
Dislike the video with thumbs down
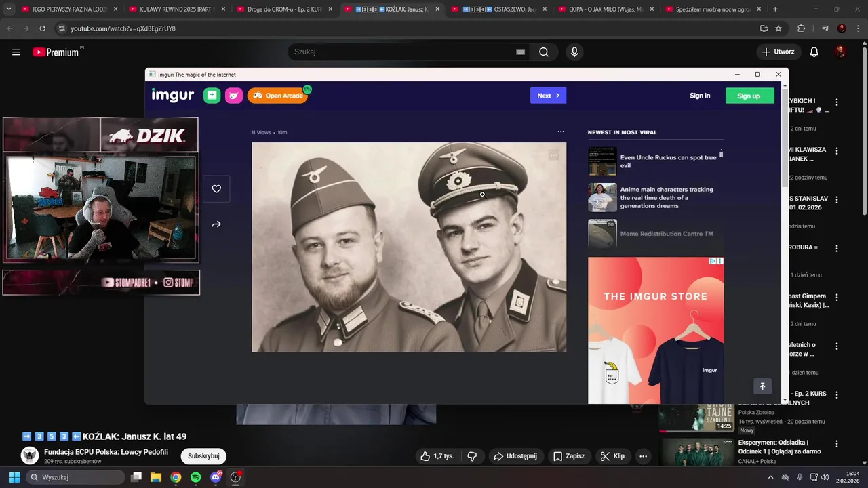point(473,456)
